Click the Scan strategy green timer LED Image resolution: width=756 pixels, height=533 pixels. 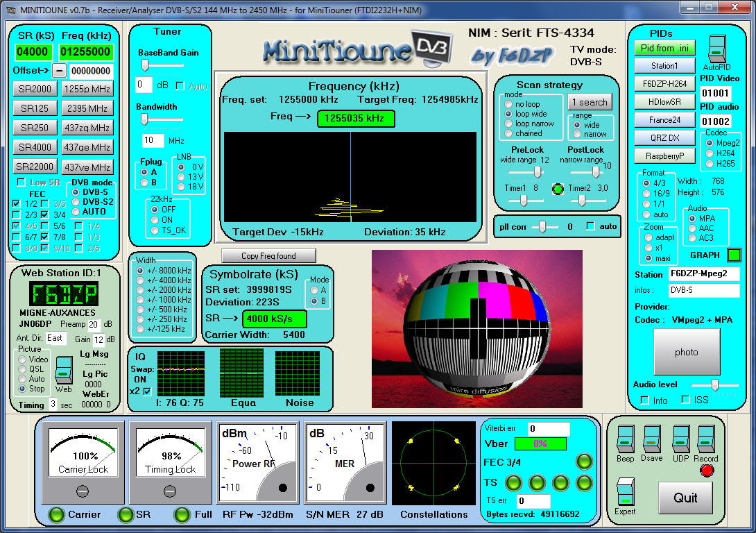[558, 189]
